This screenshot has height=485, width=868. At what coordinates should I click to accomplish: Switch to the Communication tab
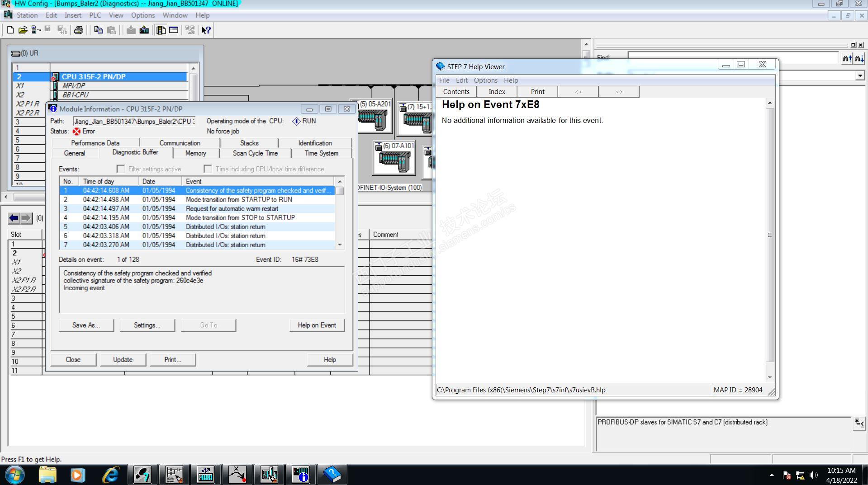click(180, 143)
